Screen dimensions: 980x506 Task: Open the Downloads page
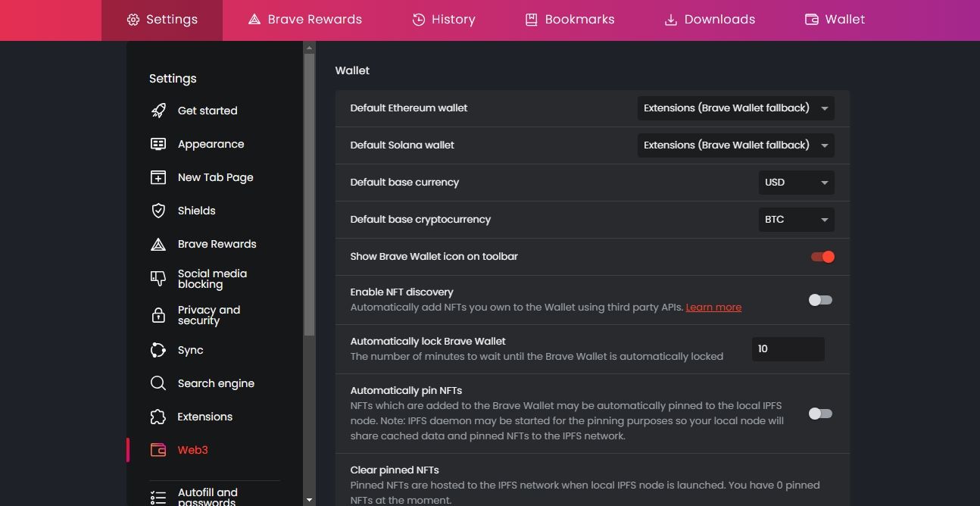[709, 19]
